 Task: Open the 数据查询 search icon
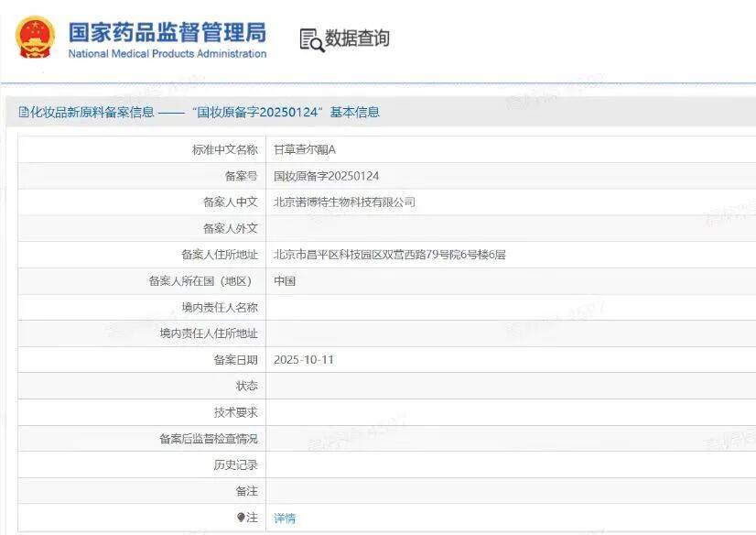pyautogui.click(x=310, y=38)
